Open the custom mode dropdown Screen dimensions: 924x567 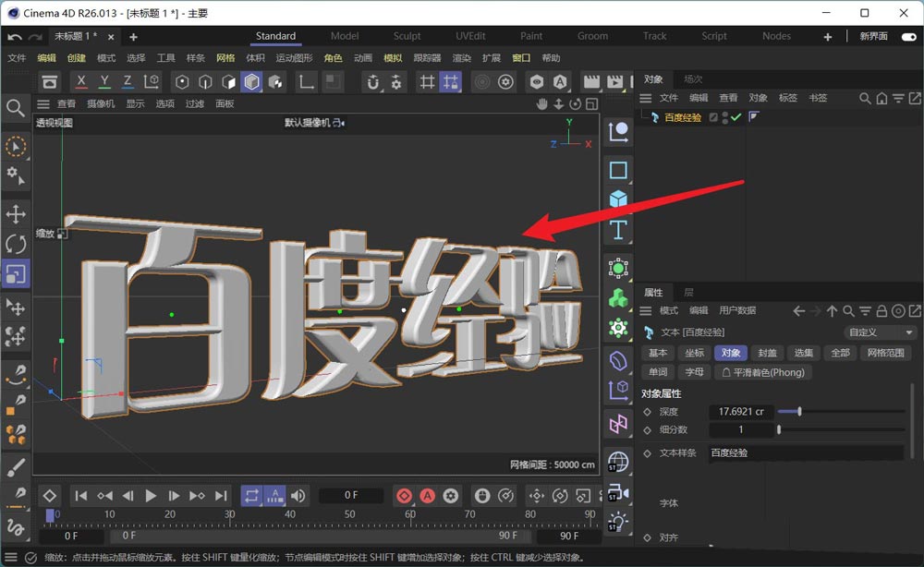tap(880, 332)
